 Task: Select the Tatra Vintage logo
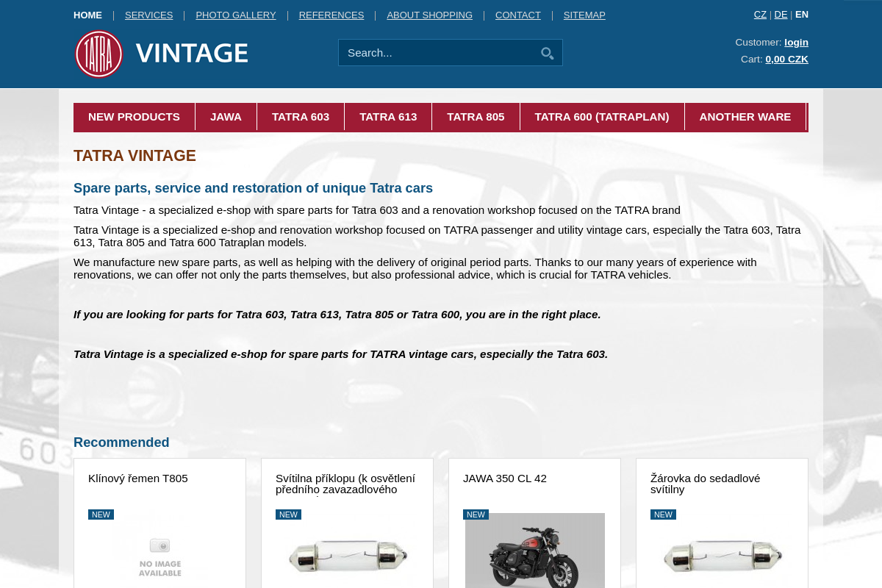160,54
